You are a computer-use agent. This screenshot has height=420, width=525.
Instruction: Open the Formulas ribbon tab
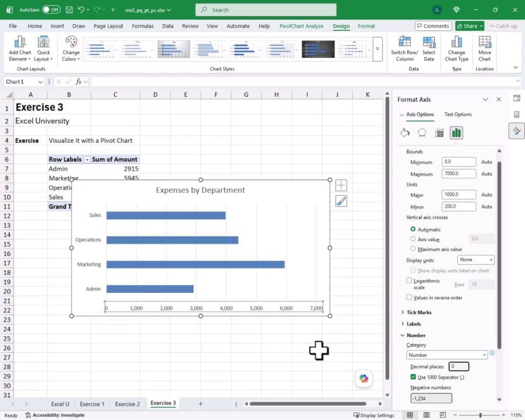[143, 26]
